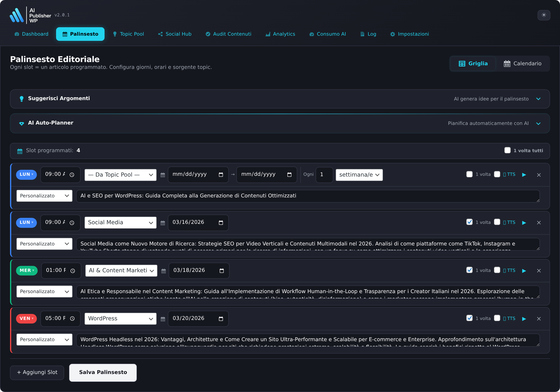560x392 pixels.
Task: Check the 1 volta tutti option
Action: pyautogui.click(x=508, y=150)
